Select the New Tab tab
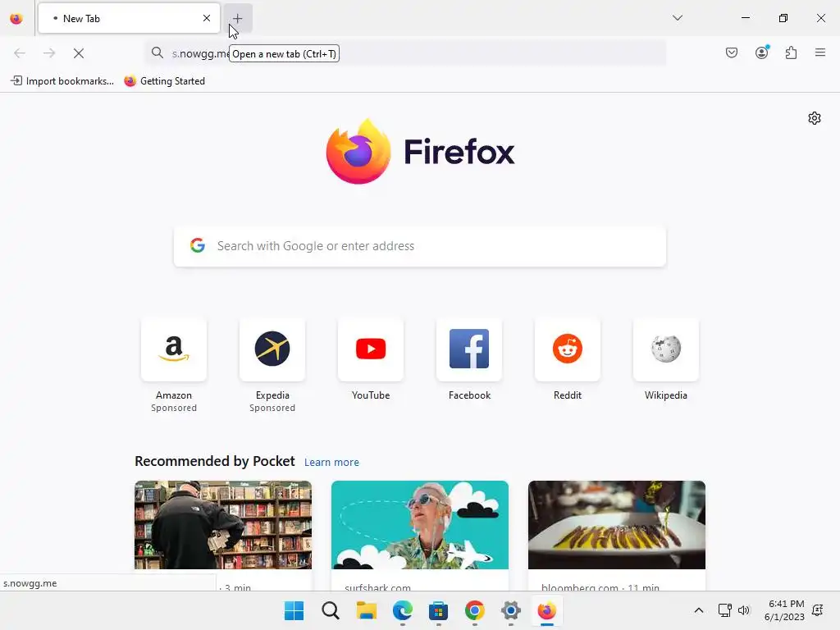Screen dimensions: 840x630 (x=129, y=18)
